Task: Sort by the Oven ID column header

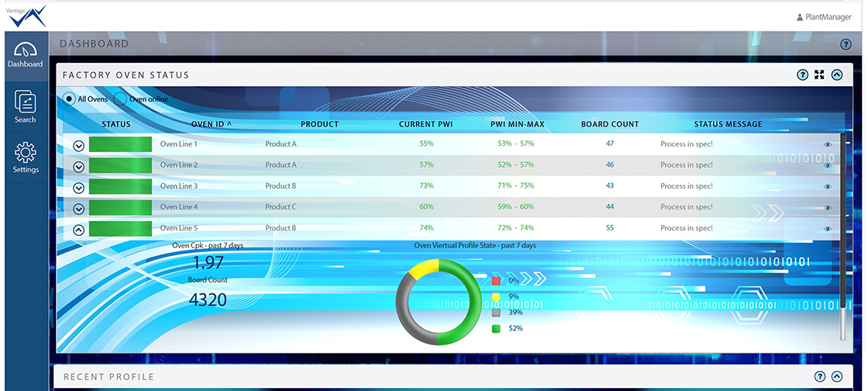Action: pos(211,124)
